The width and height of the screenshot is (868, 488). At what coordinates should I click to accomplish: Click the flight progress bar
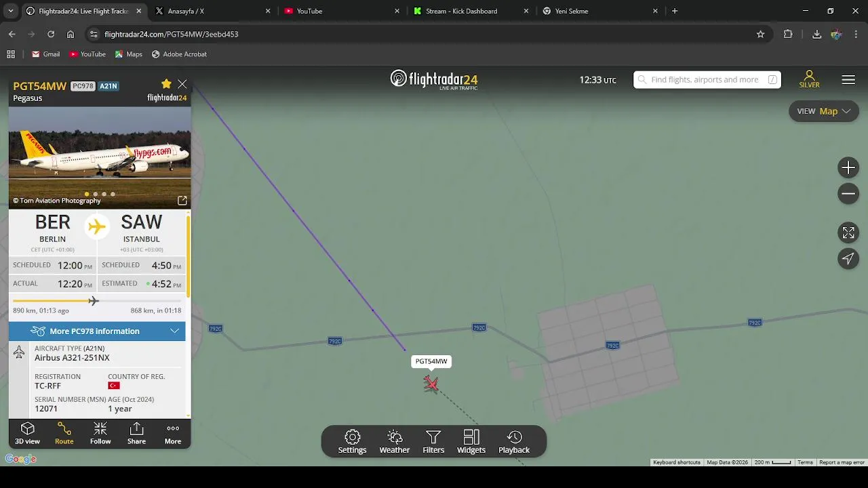click(97, 301)
